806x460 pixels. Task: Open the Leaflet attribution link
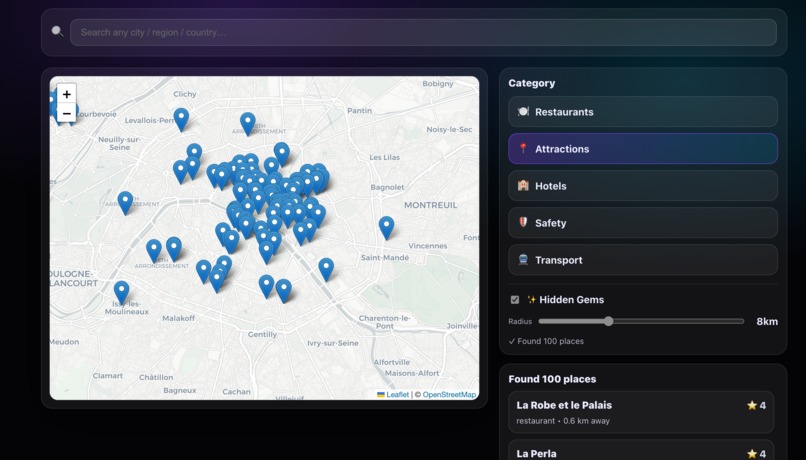(x=397, y=395)
